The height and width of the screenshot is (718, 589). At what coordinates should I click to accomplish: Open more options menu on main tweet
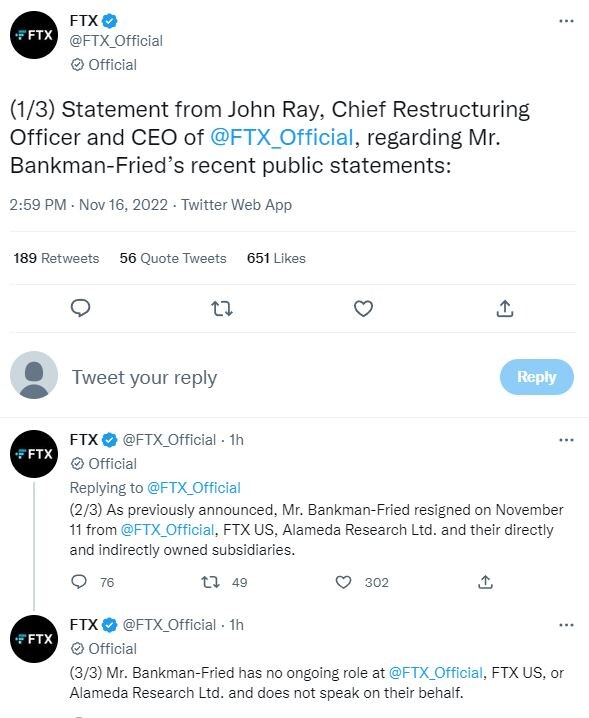pos(567,21)
